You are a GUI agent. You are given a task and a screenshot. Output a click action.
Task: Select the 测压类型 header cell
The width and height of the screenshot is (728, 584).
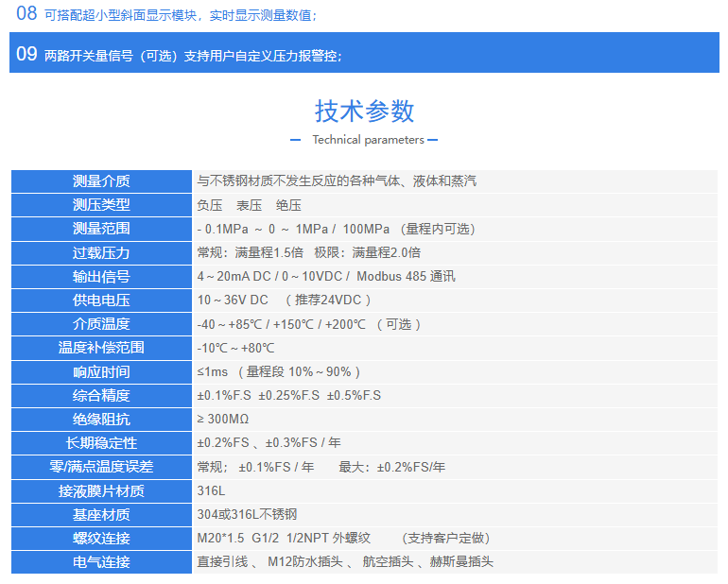pyautogui.click(x=101, y=205)
